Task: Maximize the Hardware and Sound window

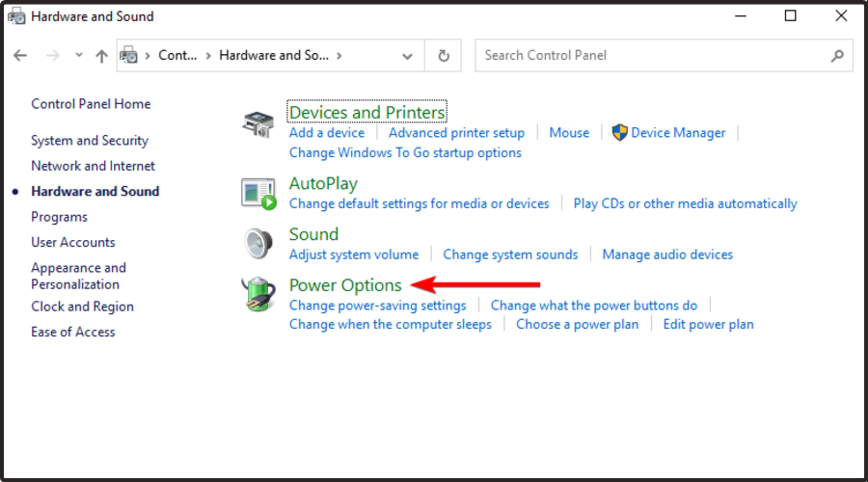Action: tap(791, 16)
